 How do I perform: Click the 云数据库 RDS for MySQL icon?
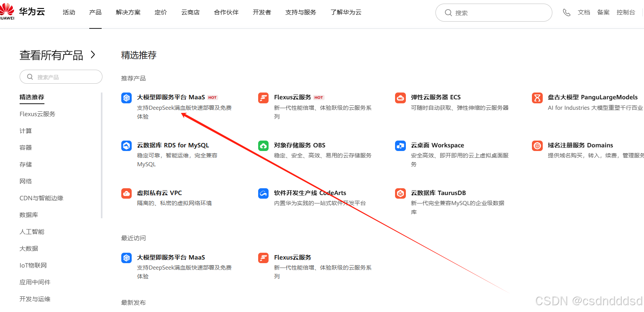[126, 146]
